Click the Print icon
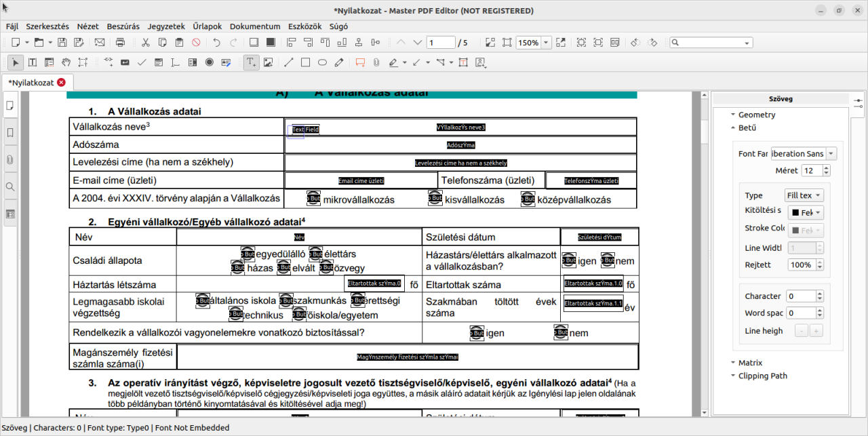 click(121, 42)
